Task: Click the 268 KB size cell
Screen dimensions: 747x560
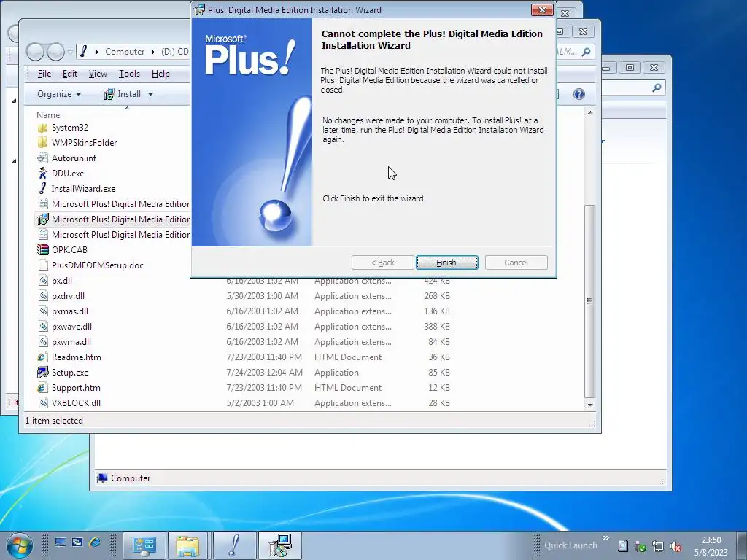Action: [437, 296]
